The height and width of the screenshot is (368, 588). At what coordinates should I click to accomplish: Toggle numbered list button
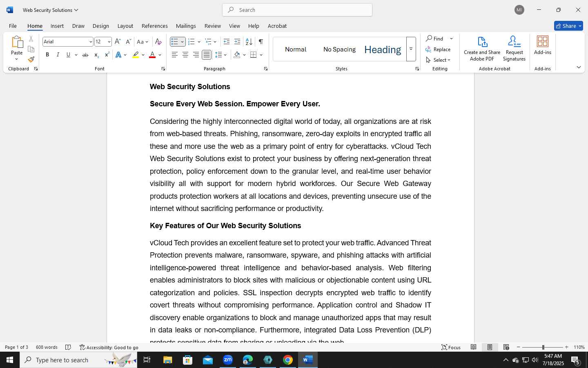tap(191, 42)
